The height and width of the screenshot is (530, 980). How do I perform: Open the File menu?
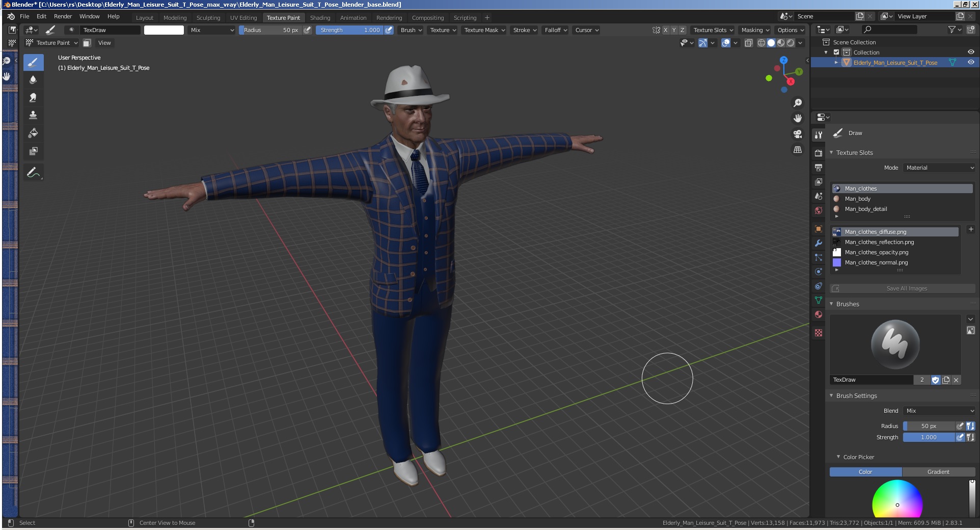[24, 16]
